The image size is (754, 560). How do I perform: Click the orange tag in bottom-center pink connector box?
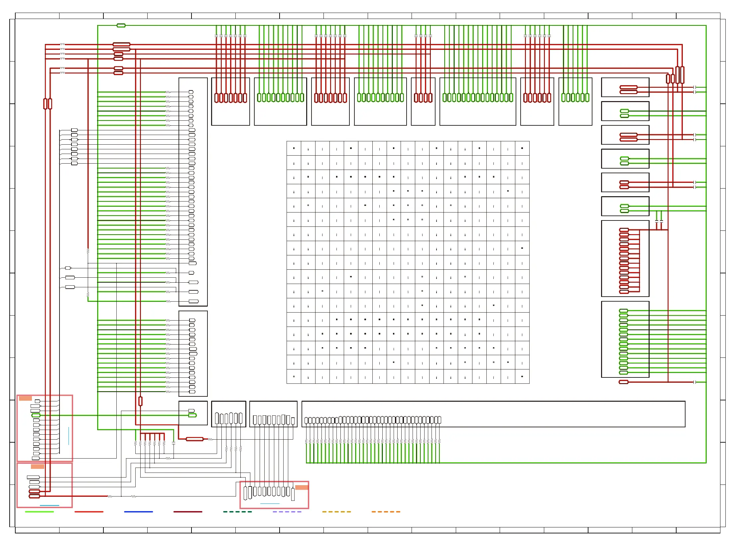point(301,488)
